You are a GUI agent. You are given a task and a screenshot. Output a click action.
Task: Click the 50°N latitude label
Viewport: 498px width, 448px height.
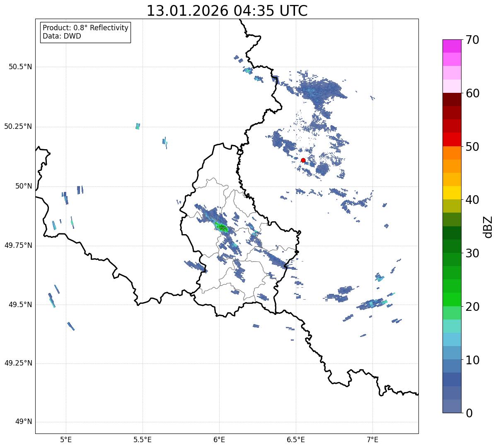(24, 186)
